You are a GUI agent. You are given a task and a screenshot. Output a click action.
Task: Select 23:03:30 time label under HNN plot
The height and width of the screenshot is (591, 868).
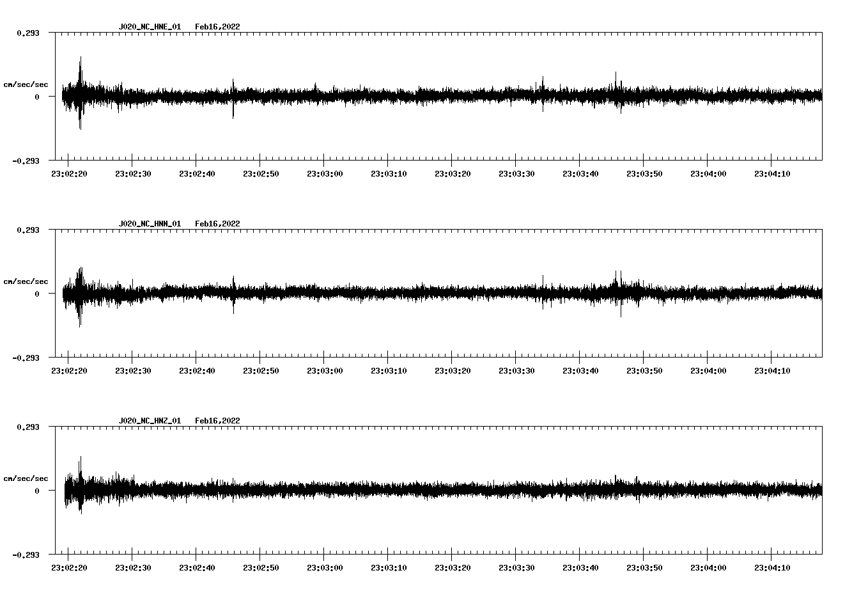(516, 371)
